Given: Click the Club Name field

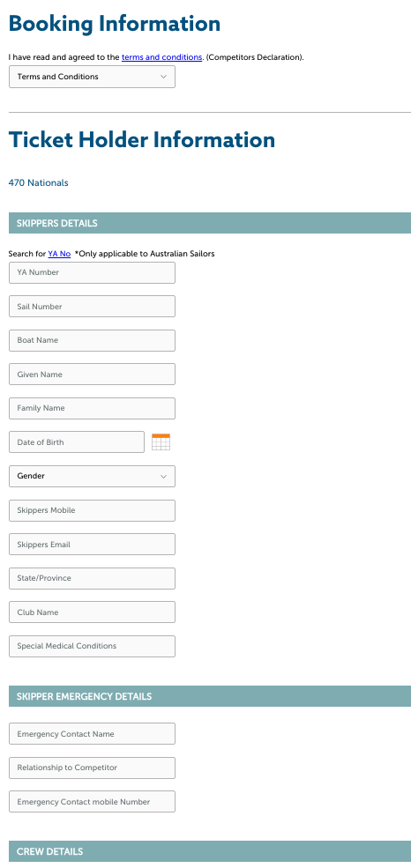Looking at the screenshot, I should (x=92, y=612).
